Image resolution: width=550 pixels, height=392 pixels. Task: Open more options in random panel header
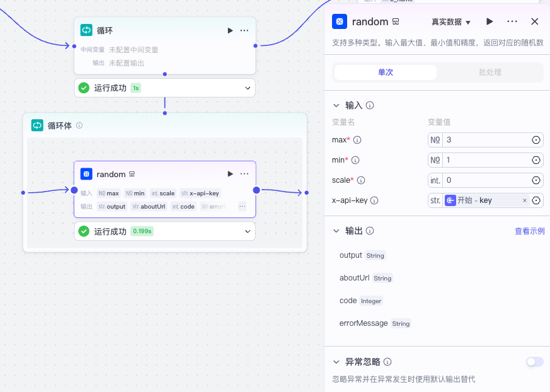click(x=512, y=21)
